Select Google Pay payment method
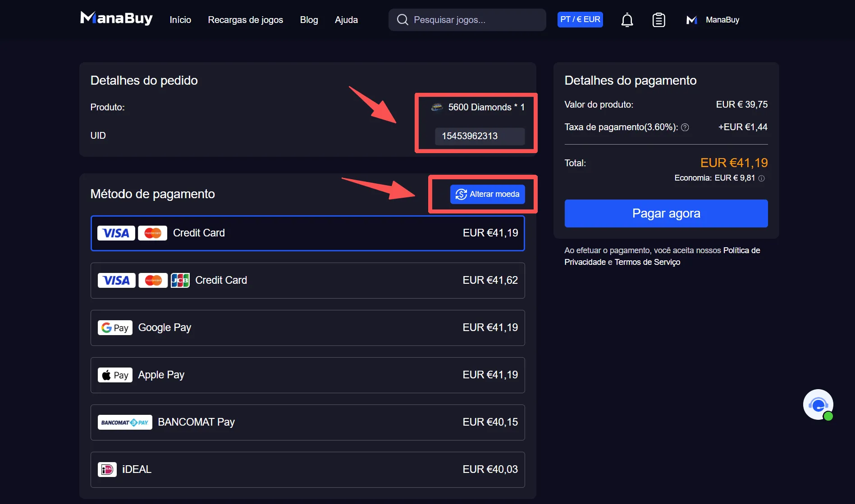Viewport: 855px width, 504px height. (307, 327)
